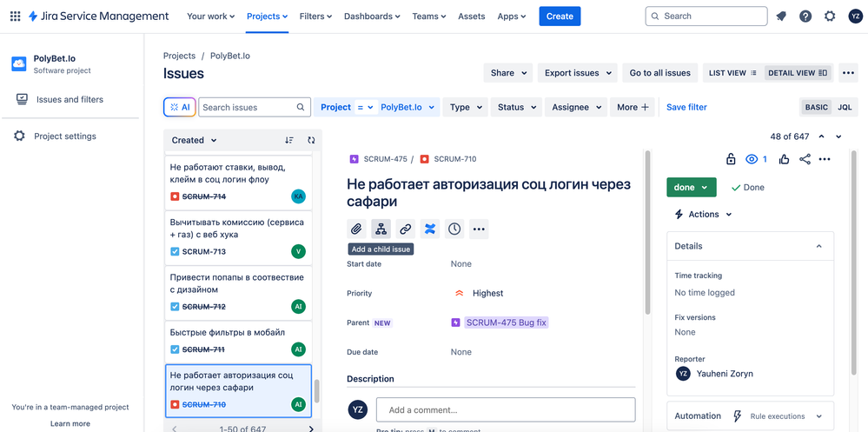
Task: Switch to LIST VIEW
Action: [x=733, y=72]
